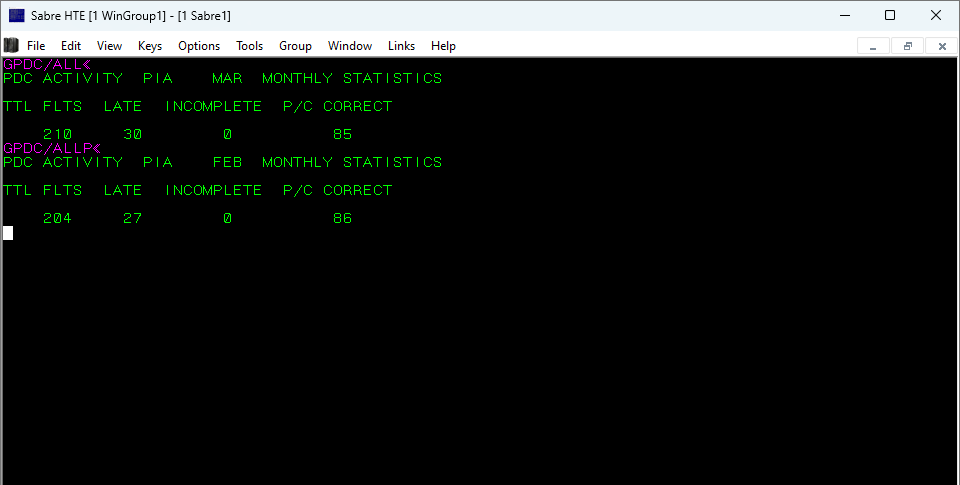Show the Links menu
960x485 pixels.
(401, 46)
